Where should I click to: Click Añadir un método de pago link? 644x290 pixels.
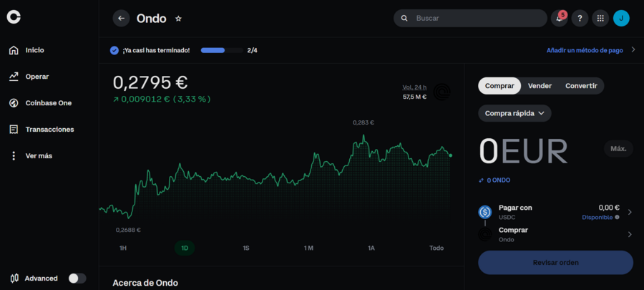pos(585,50)
